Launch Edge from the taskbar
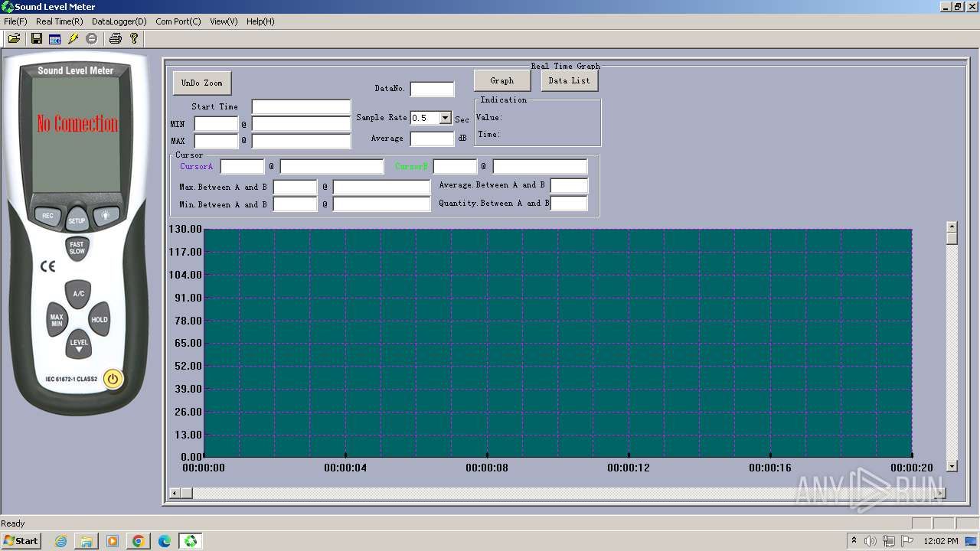This screenshot has width=980, height=551. (165, 541)
